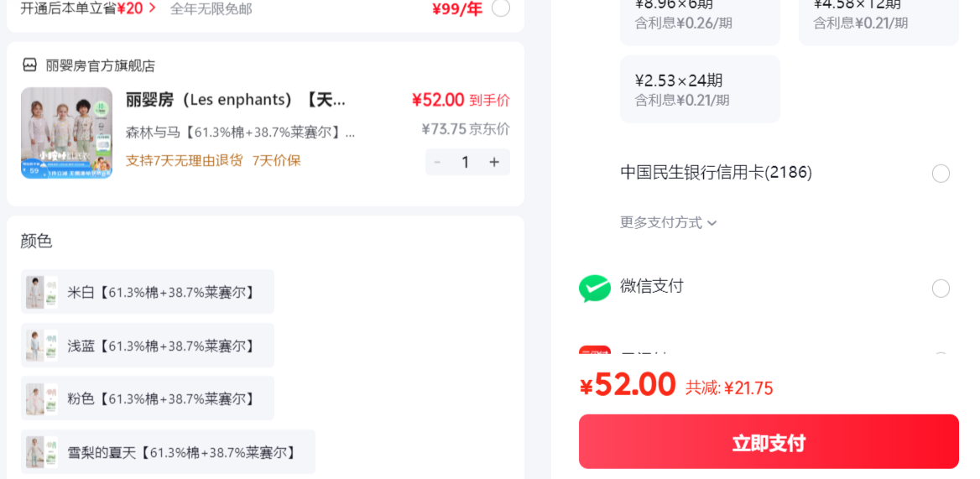The width and height of the screenshot is (980, 479).
Task: Select the 微信支付 radio button
Action: pos(941,289)
